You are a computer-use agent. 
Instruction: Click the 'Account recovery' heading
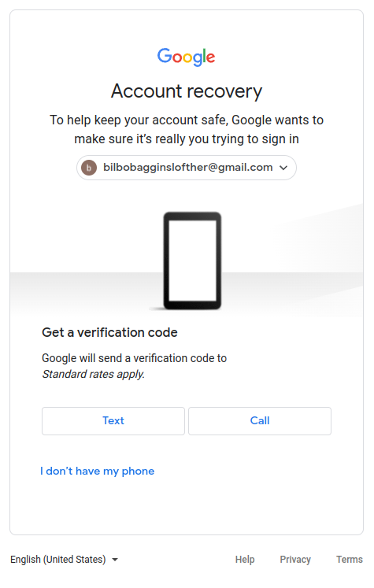(x=187, y=91)
